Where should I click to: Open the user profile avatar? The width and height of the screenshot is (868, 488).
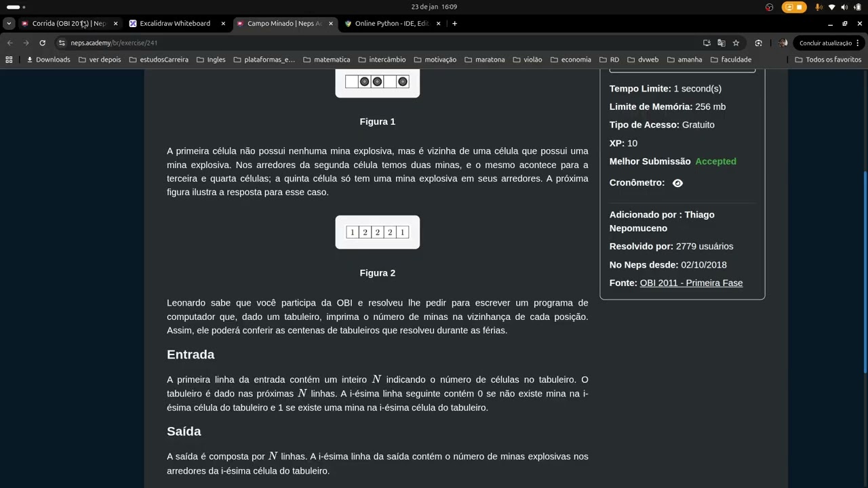click(783, 43)
